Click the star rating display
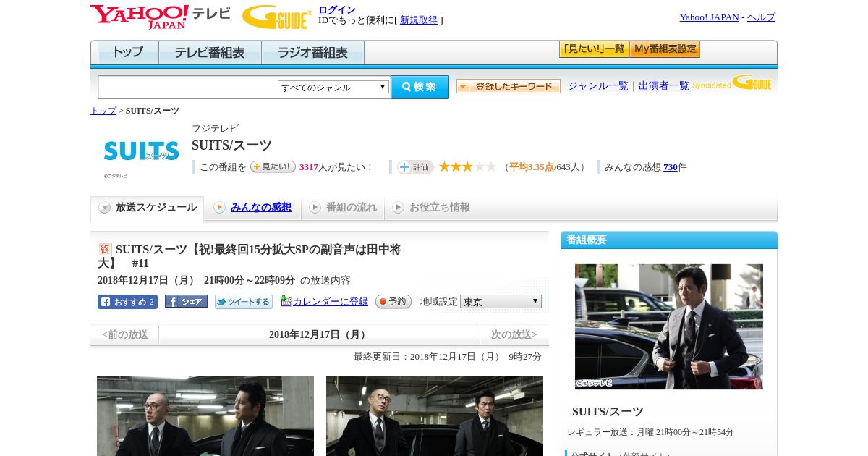This screenshot has width=868, height=456. click(467, 166)
